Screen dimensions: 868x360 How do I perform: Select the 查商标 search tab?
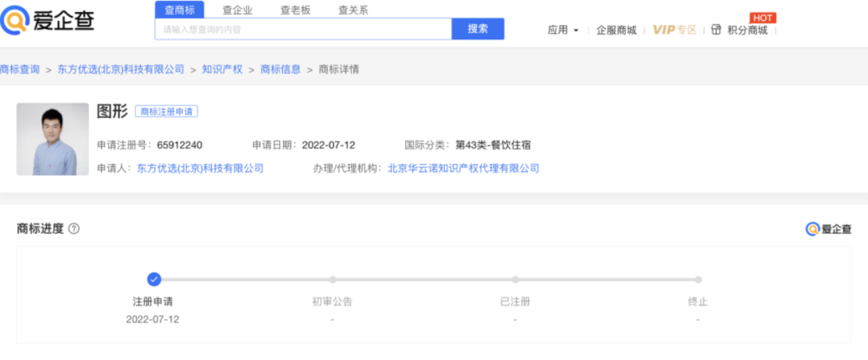tap(179, 10)
